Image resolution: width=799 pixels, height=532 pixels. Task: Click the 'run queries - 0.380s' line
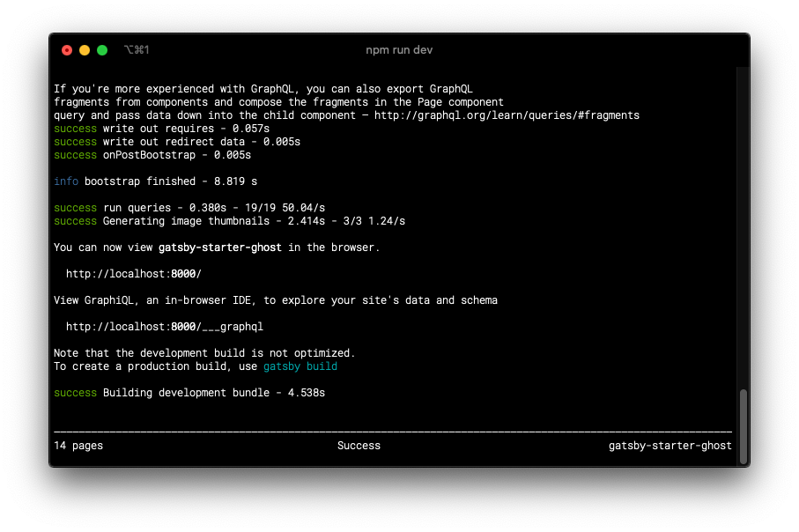(189, 208)
